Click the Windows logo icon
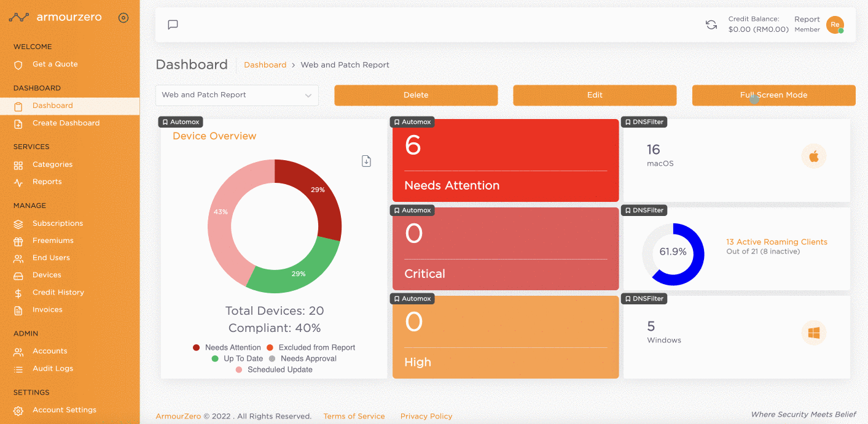868x424 pixels. [x=814, y=333]
